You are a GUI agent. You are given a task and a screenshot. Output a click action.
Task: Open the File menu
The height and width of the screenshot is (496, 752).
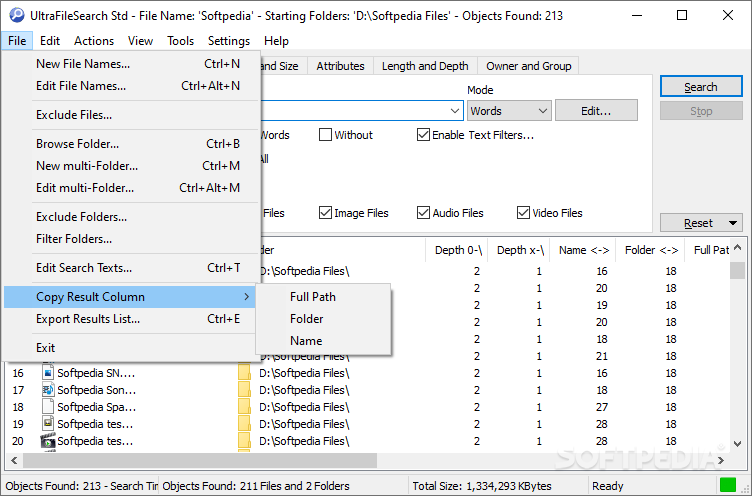[17, 41]
